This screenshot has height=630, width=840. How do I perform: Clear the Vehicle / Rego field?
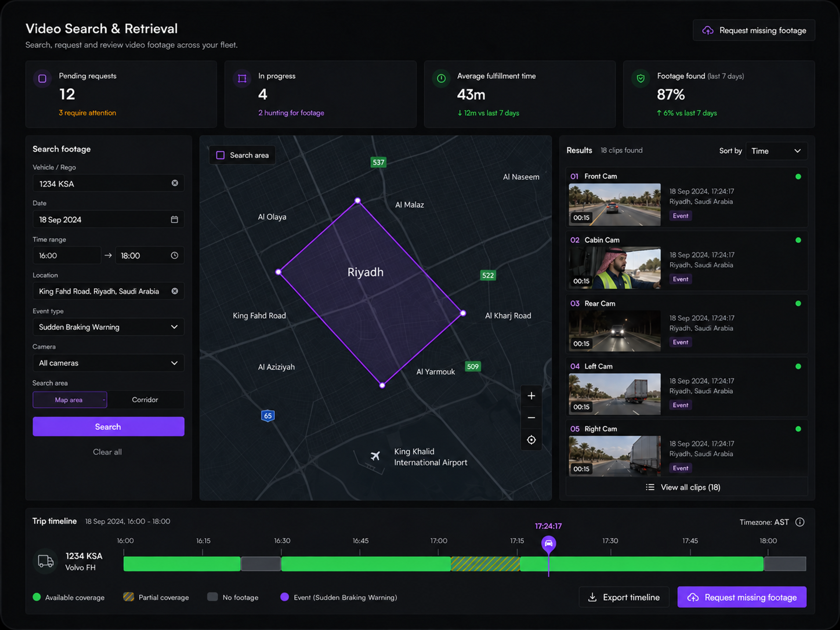(x=175, y=183)
